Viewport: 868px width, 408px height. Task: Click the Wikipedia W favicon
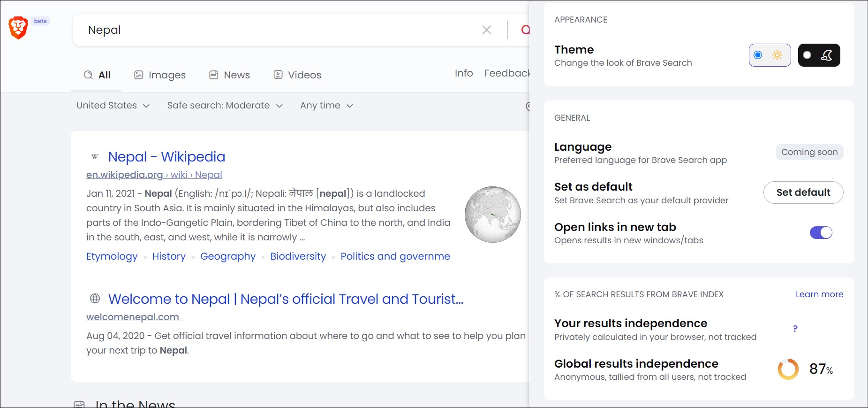95,157
